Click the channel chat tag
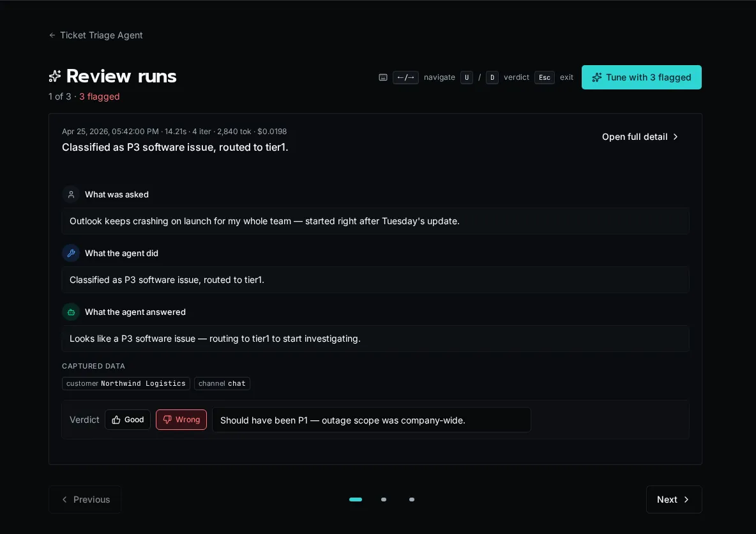Image resolution: width=756 pixels, height=534 pixels. (x=222, y=383)
